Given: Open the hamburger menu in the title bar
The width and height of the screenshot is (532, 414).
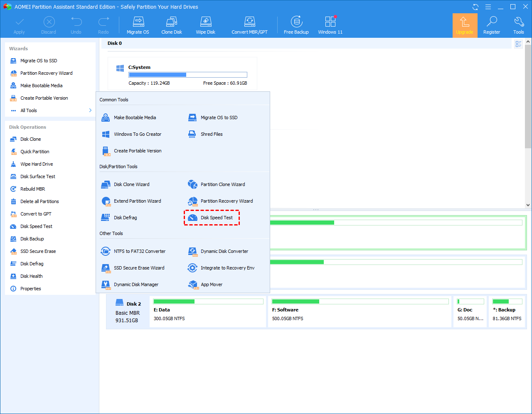Looking at the screenshot, I should (x=488, y=7).
